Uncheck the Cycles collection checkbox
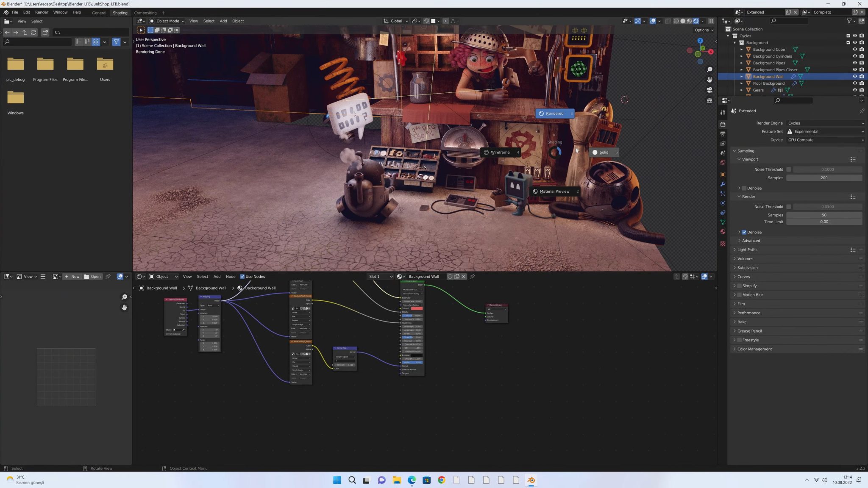868x488 pixels. pos(848,36)
